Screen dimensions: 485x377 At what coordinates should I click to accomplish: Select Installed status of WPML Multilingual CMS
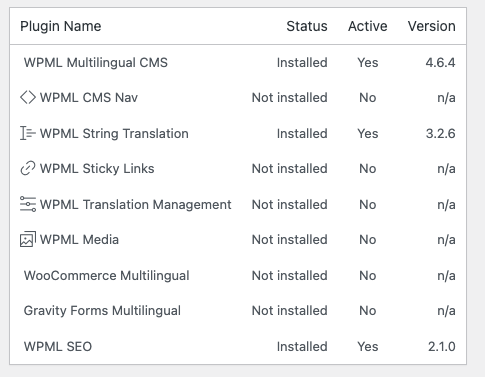tap(302, 63)
